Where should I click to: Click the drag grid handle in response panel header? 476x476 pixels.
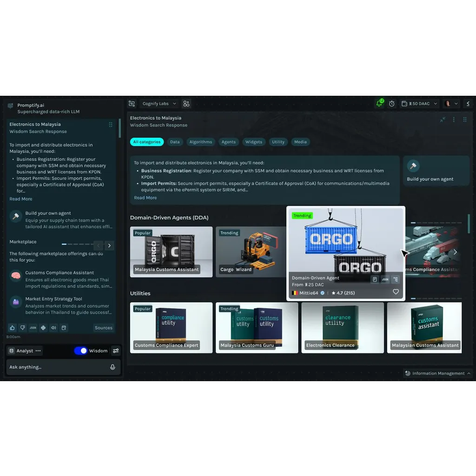coord(465,119)
